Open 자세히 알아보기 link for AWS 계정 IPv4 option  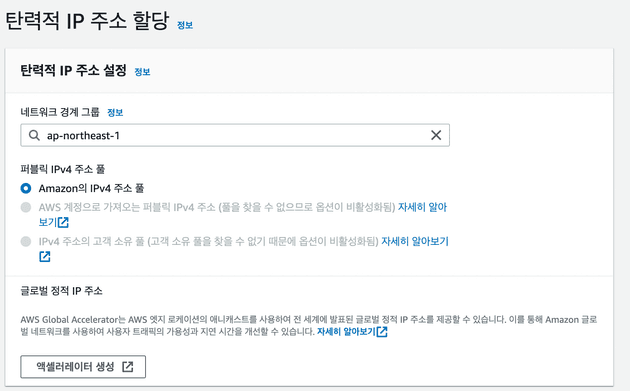click(422, 207)
